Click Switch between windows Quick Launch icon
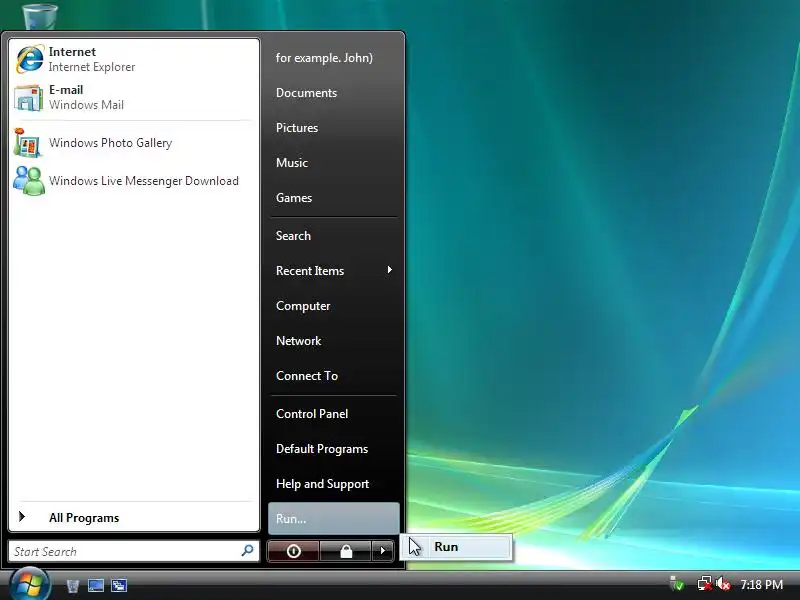Screen dimensions: 800x600 click(x=119, y=585)
